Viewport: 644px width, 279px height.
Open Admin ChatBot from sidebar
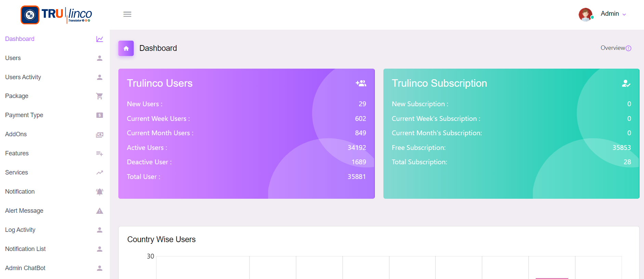pyautogui.click(x=25, y=268)
